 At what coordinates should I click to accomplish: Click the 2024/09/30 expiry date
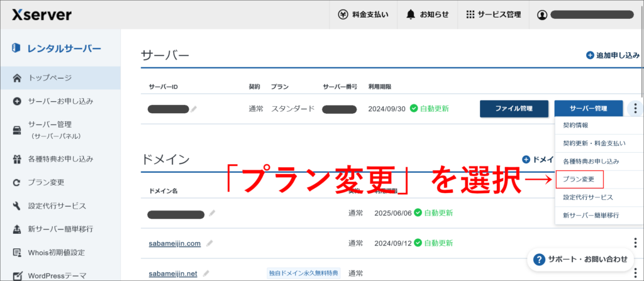[x=387, y=109]
